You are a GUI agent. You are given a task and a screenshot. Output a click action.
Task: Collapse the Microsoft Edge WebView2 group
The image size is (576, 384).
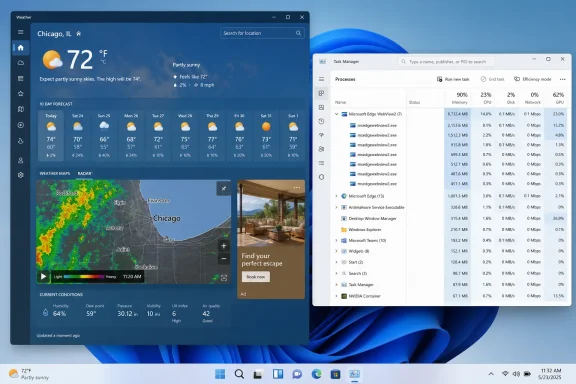pyautogui.click(x=336, y=114)
